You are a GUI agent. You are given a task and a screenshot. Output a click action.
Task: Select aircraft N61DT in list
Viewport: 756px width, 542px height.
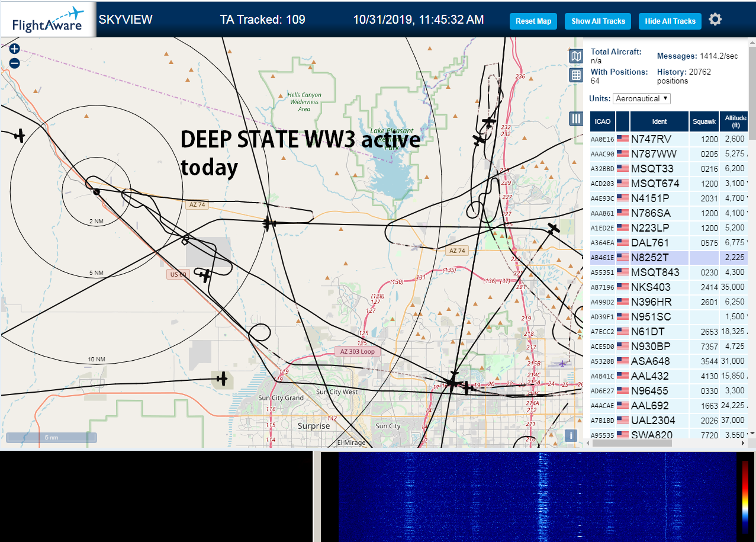point(669,331)
